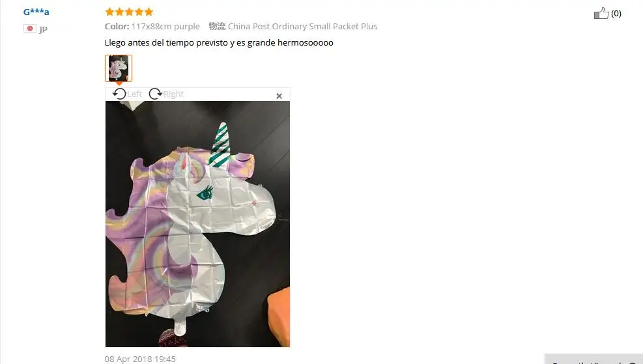This screenshot has height=364, width=643.
Task: Click the enlarged unicorn balloon photo
Action: [197, 224]
